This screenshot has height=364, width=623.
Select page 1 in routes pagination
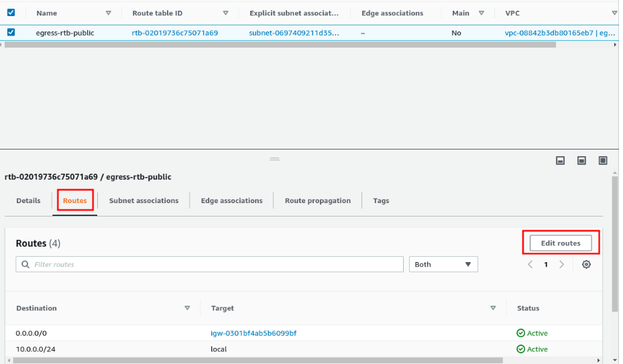[546, 264]
